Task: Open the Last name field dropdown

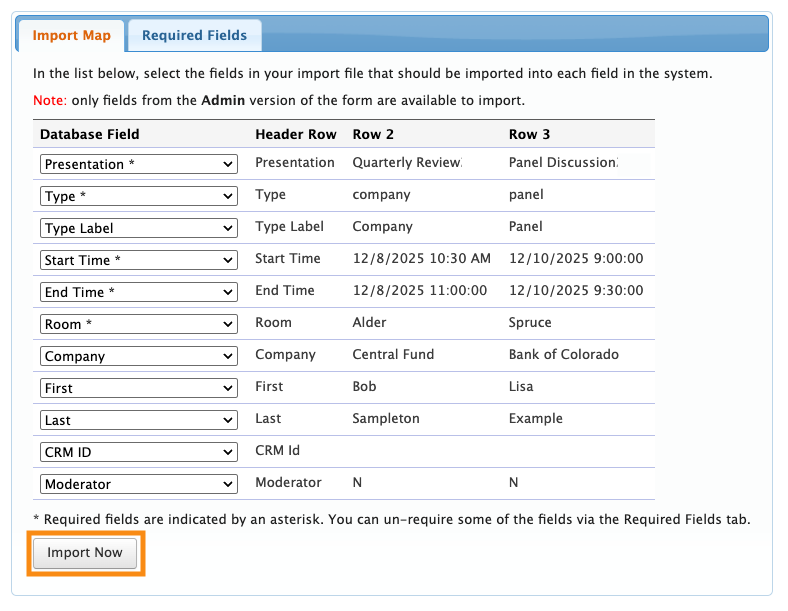Action: click(139, 420)
